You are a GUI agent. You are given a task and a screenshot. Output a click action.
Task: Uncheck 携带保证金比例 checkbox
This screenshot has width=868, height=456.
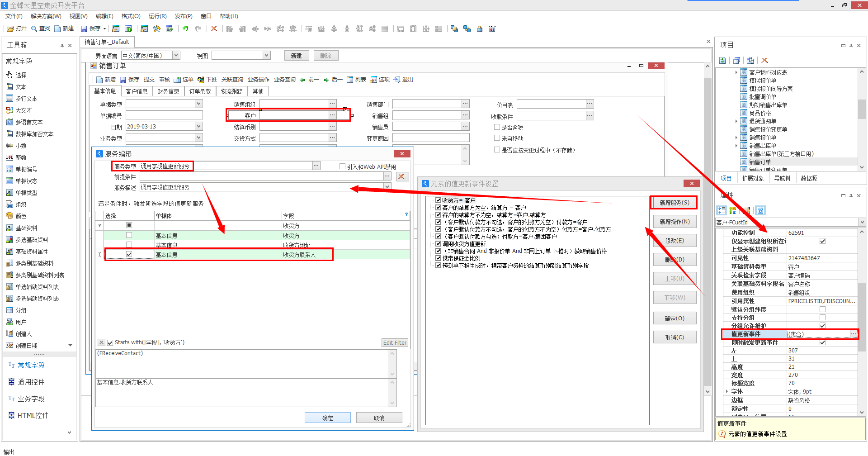438,258
